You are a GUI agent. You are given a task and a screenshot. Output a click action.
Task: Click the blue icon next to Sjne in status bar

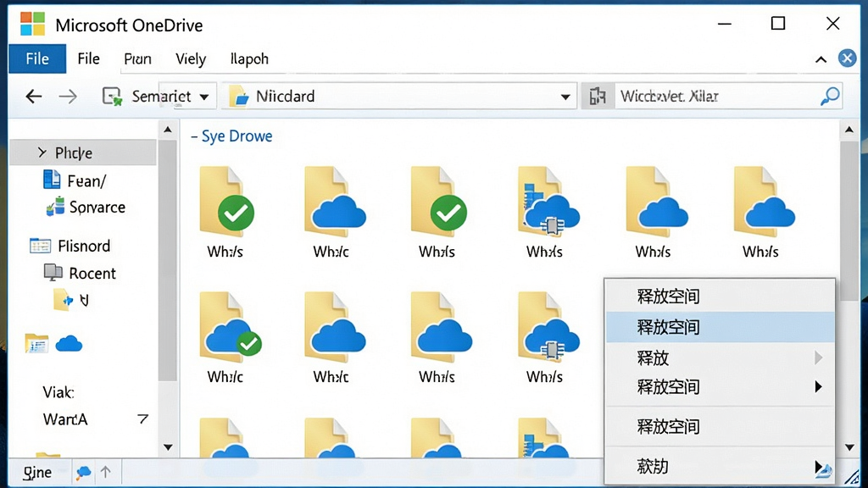pos(83,472)
